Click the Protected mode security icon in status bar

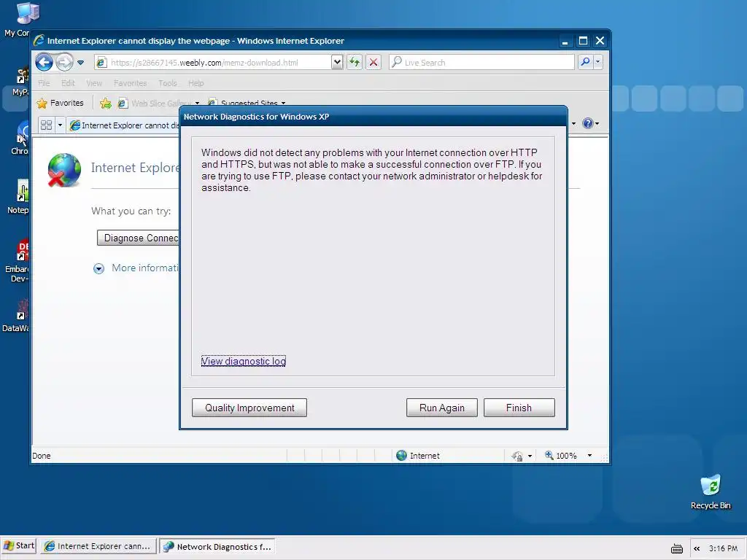click(x=517, y=456)
